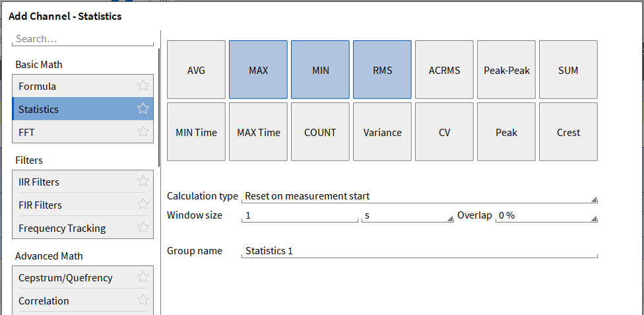Click the Variance statistic button
This screenshot has height=315, width=644.
point(382,132)
